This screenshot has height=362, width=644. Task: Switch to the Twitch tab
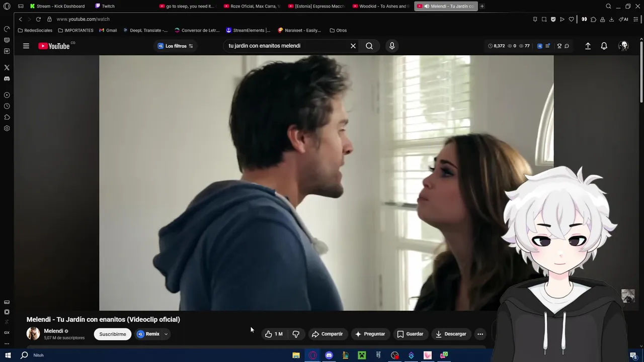pyautogui.click(x=106, y=6)
